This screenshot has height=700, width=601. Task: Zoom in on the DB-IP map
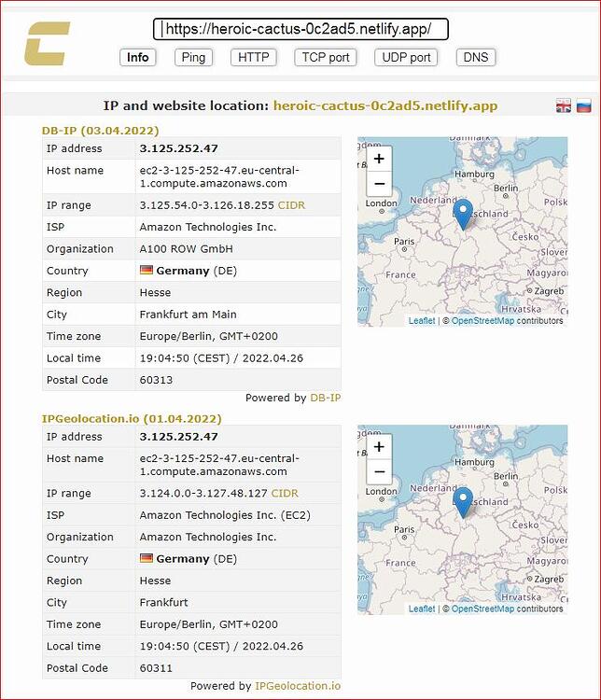(x=379, y=159)
